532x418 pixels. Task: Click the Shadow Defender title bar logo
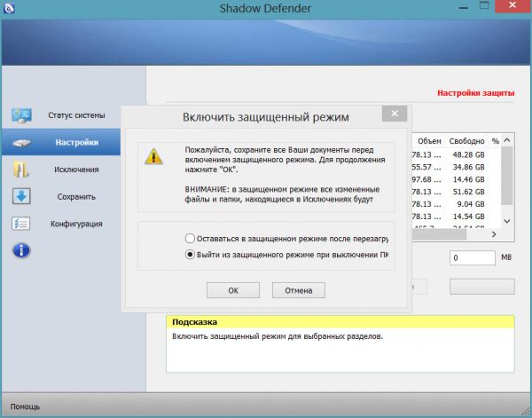(8, 7)
